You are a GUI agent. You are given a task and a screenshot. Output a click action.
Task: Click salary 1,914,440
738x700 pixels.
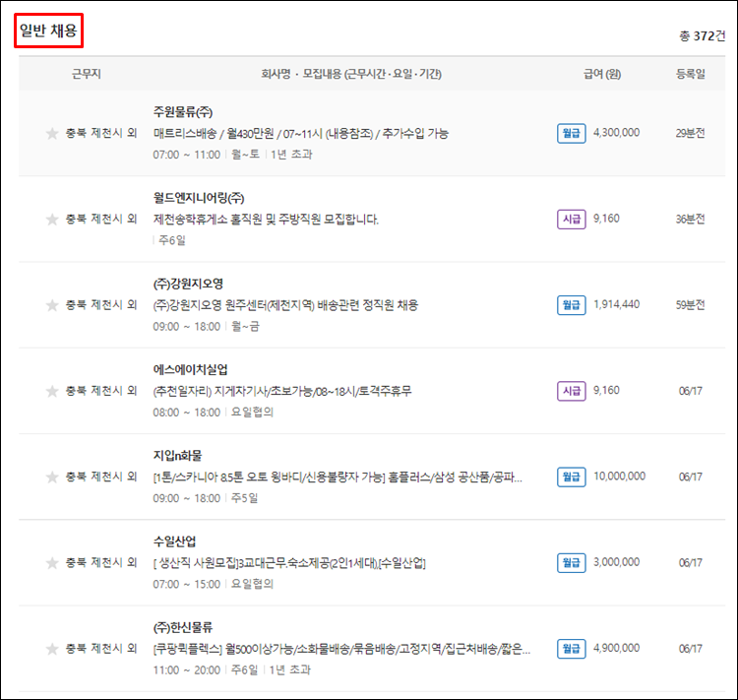click(x=616, y=304)
